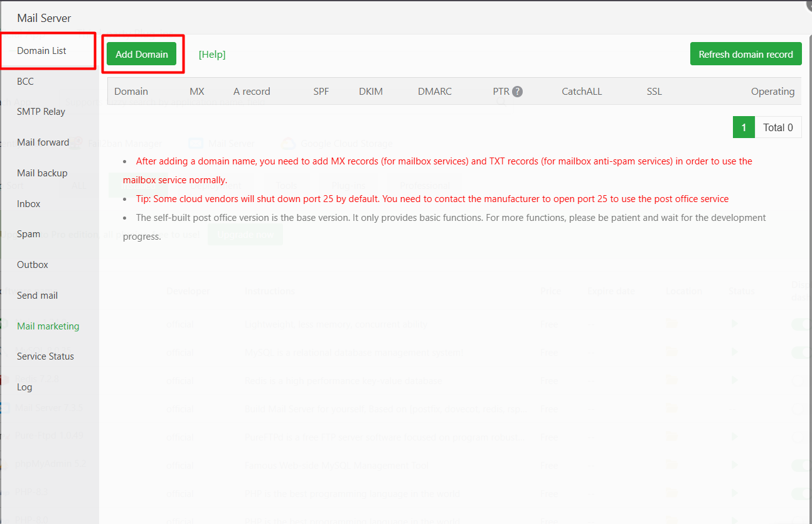The height and width of the screenshot is (524, 812).
Task: Open SMTP Relay settings
Action: click(x=41, y=111)
